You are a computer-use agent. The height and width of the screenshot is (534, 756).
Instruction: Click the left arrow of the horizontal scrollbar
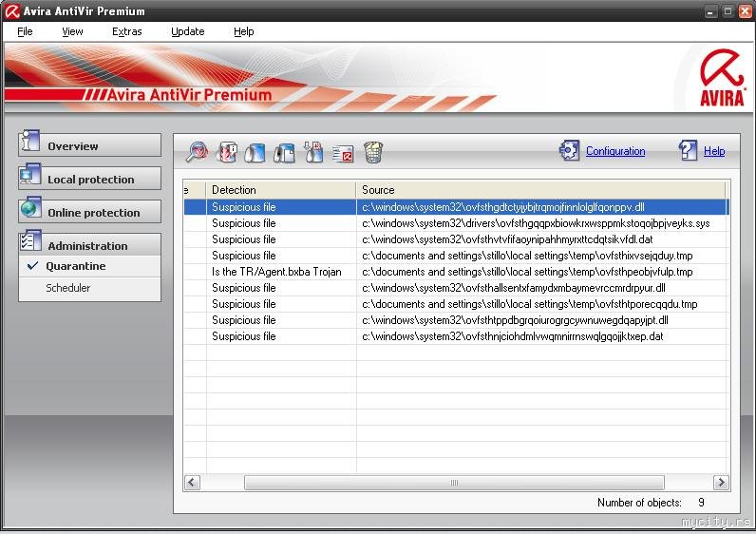(193, 483)
